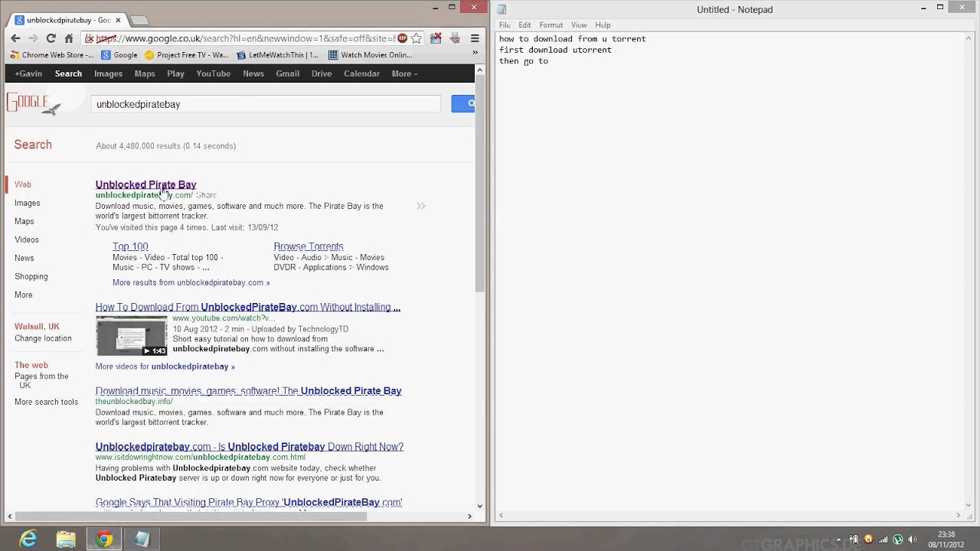
Task: Click the Chrome page horizontal scrollbar
Action: 191,517
